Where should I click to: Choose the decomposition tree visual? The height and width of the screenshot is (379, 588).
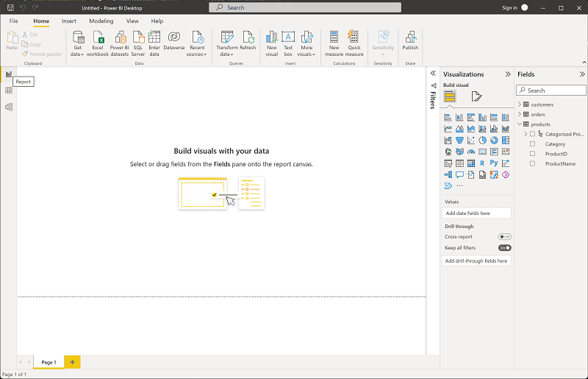pos(448,174)
